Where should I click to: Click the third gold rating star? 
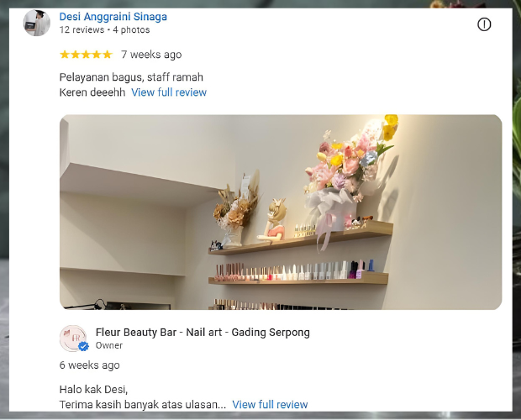(x=86, y=55)
